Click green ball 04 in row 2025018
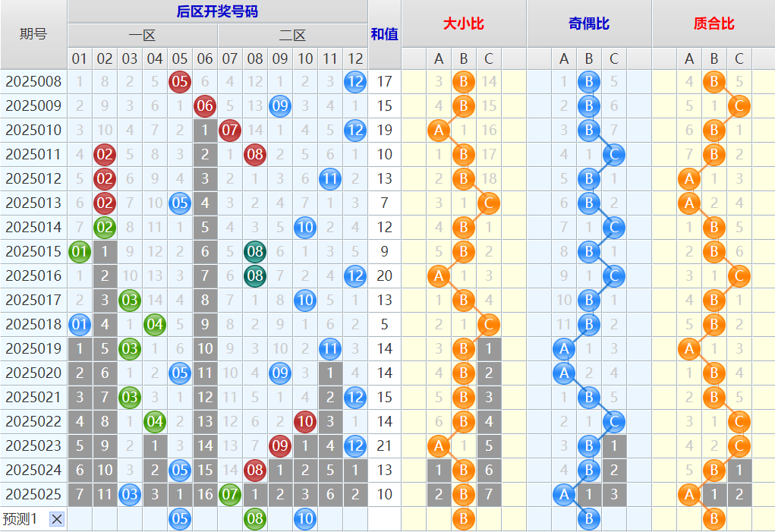 (x=155, y=325)
